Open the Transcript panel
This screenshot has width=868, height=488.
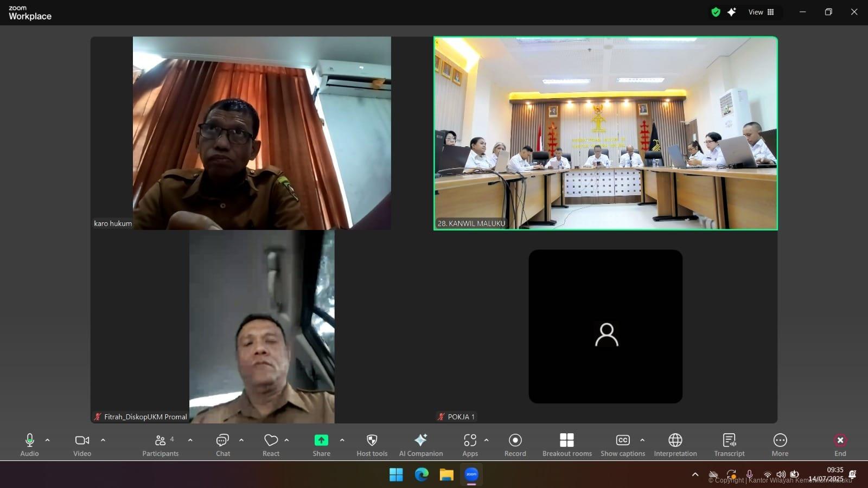(729, 445)
